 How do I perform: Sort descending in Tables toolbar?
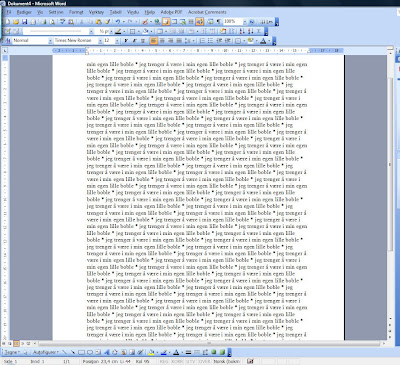[251, 31]
